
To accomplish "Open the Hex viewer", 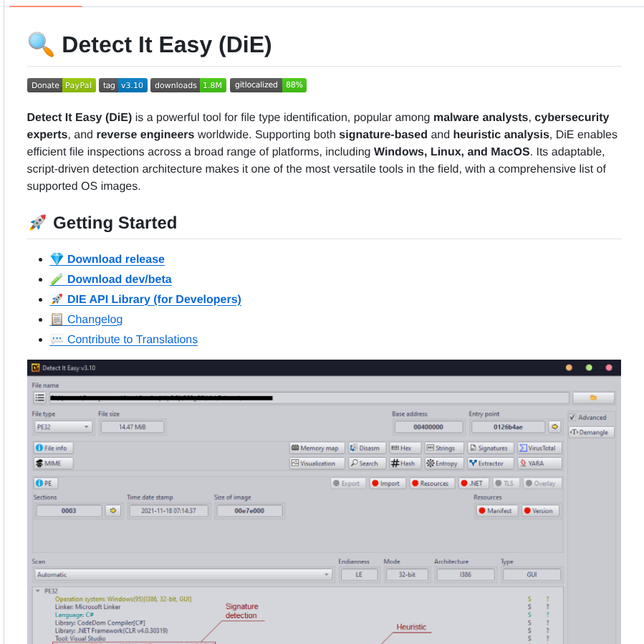I will [x=404, y=447].
